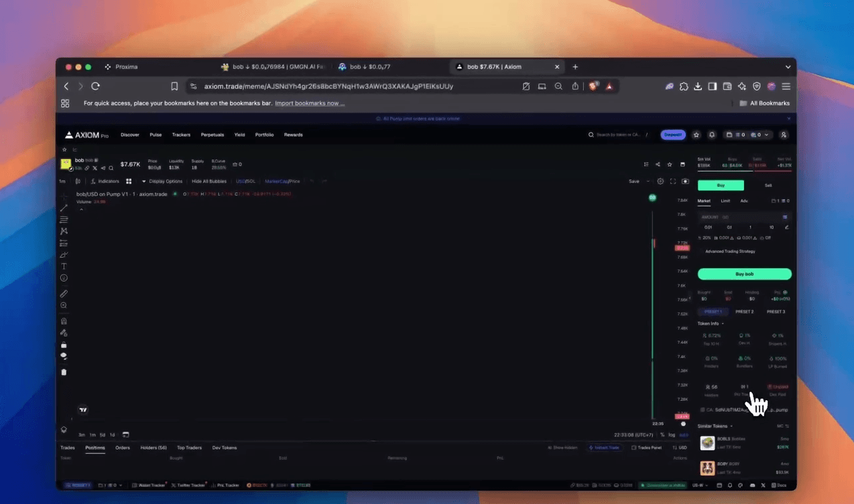854x504 pixels.
Task: Expand the Save layout dropdown arrow
Action: [x=648, y=181]
